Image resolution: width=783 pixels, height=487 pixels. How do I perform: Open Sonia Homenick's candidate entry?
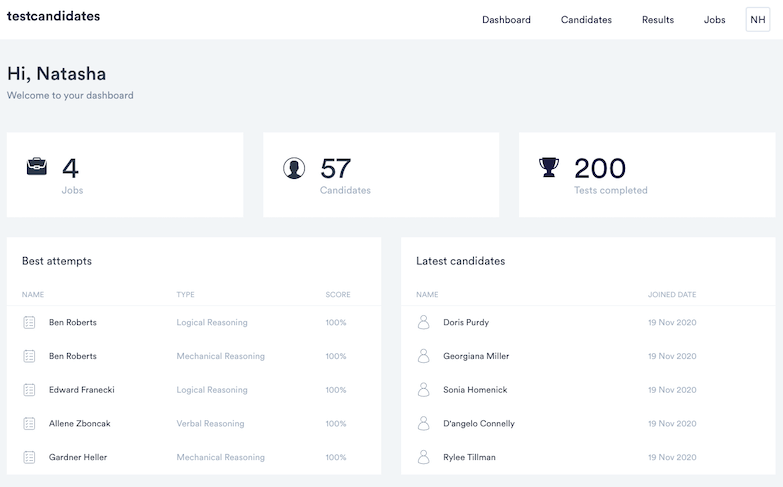pyautogui.click(x=475, y=390)
